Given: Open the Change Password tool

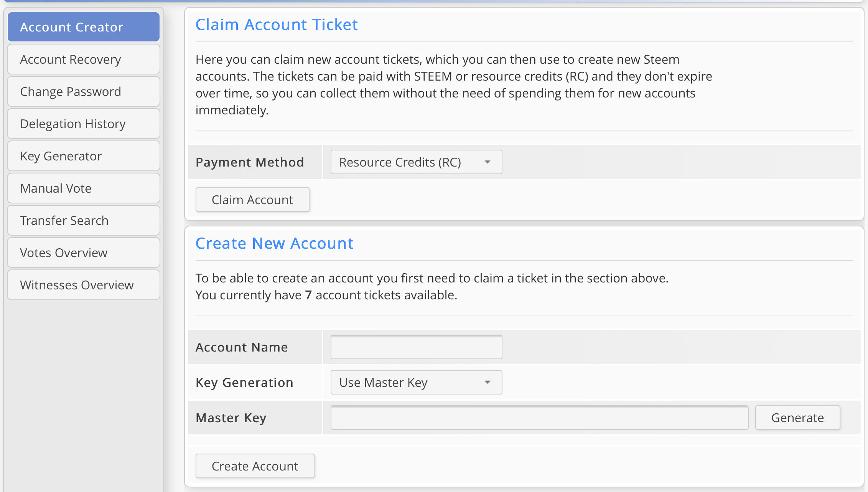Looking at the screenshot, I should tap(83, 92).
